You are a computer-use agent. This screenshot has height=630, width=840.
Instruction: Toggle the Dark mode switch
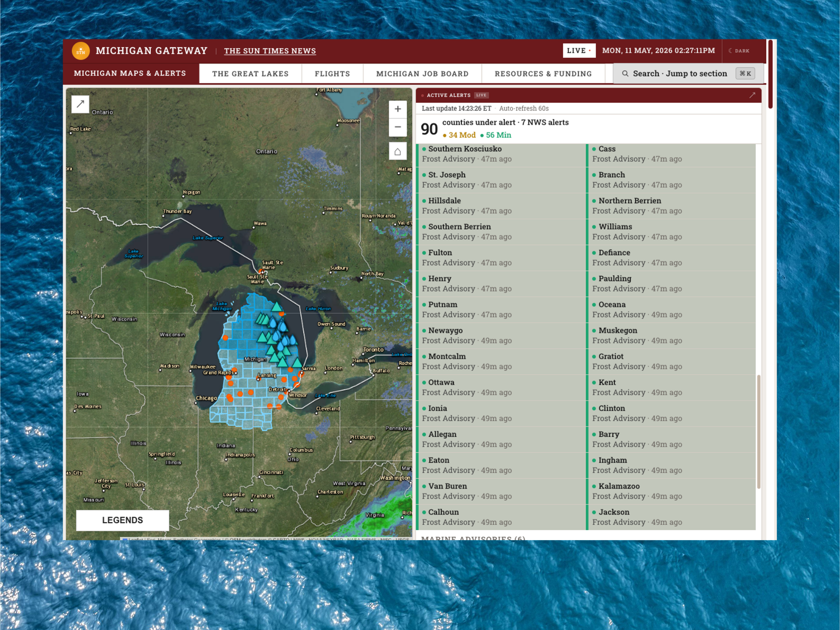[x=739, y=51]
